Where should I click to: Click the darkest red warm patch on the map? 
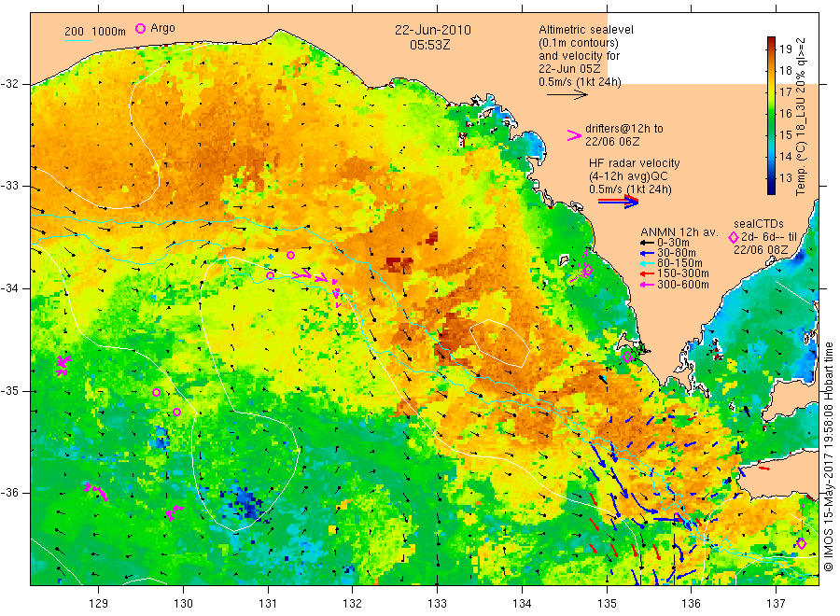click(399, 263)
